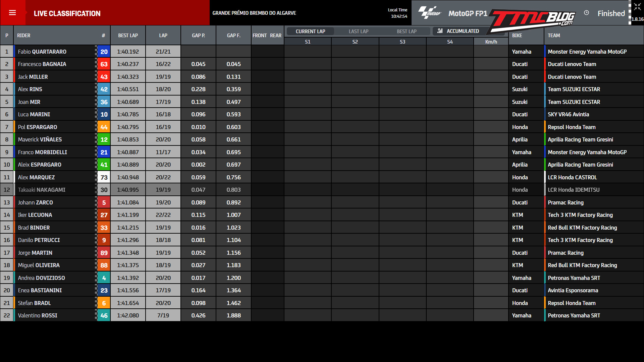
Task: Select rider Joan Mir
Action: coord(29,102)
